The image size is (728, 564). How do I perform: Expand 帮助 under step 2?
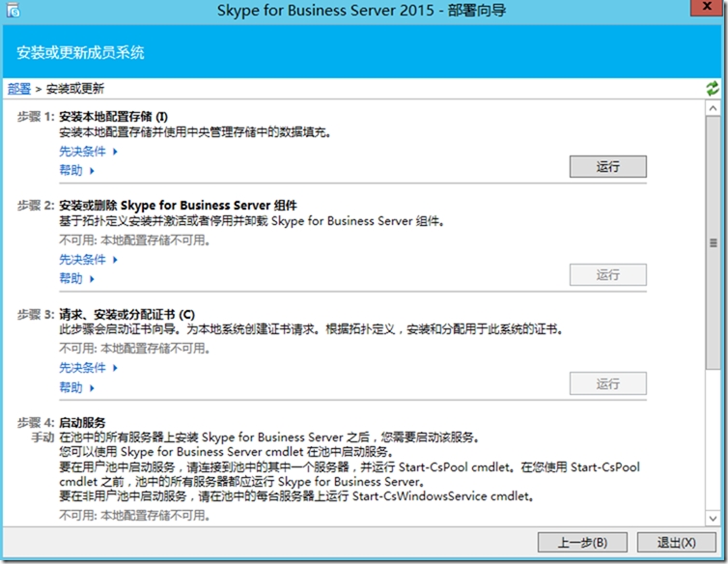point(76,279)
